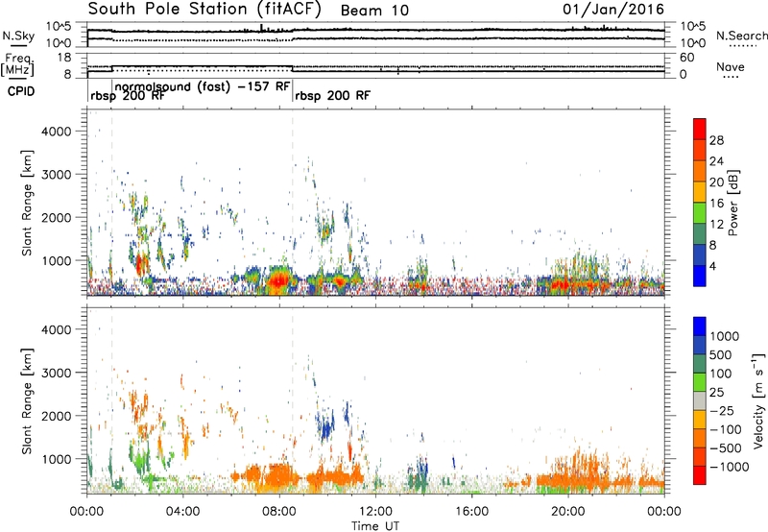
Task: Pick the yellow-orange 16–20 dB power colorbar segment
Action: point(700,191)
